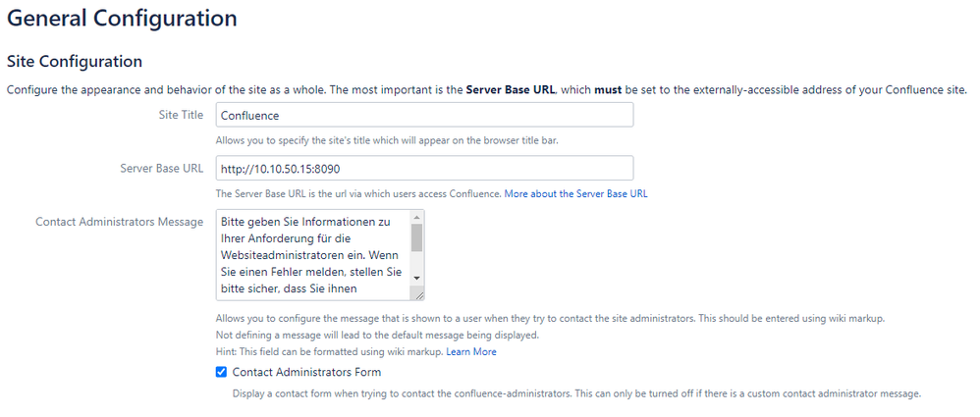Click the Contact Administrators Form label text
Viewport: 980px width, 417px height.
(306, 372)
